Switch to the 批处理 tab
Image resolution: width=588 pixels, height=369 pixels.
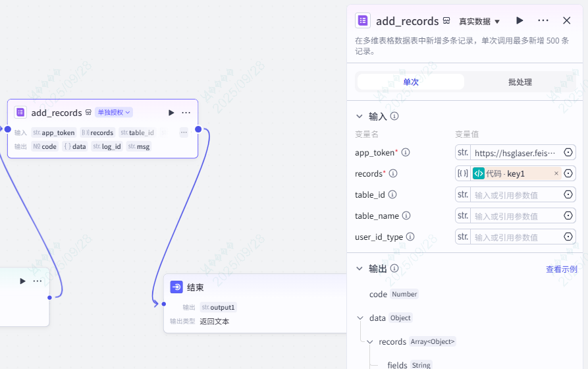(x=520, y=82)
